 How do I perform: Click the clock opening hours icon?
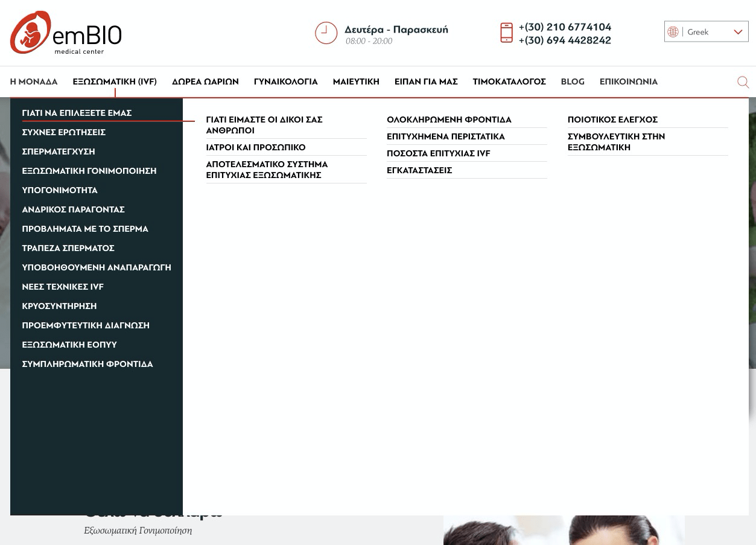coord(326,33)
